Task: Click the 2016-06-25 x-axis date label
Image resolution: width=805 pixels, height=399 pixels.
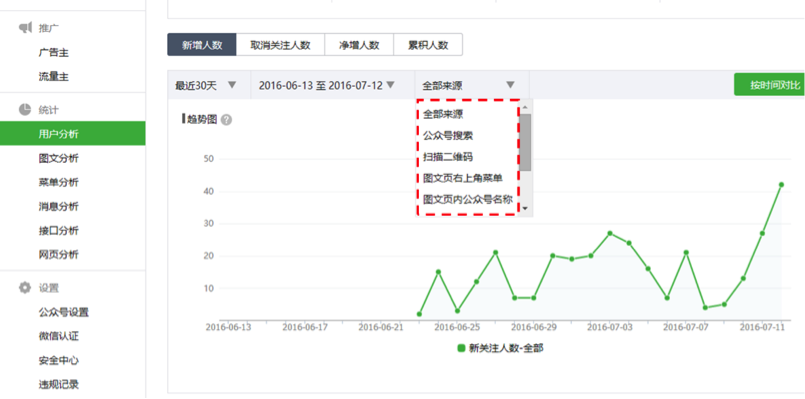Action: 456,327
